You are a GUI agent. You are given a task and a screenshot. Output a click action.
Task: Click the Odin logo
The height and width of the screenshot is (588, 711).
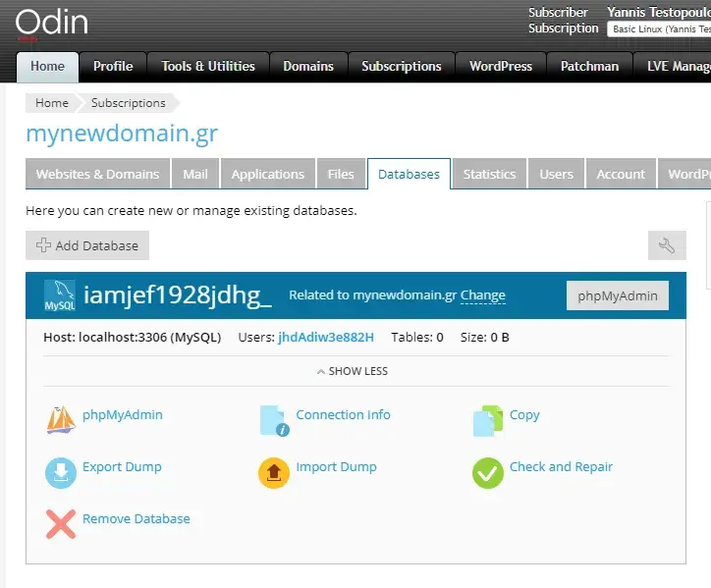coord(52,23)
